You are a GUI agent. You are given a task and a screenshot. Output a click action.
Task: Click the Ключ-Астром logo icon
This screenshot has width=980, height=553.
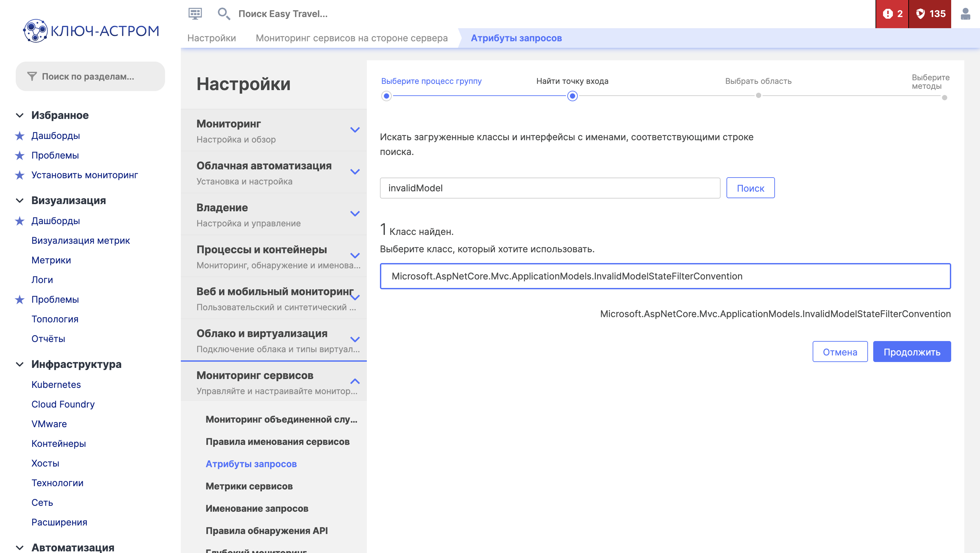coord(35,31)
